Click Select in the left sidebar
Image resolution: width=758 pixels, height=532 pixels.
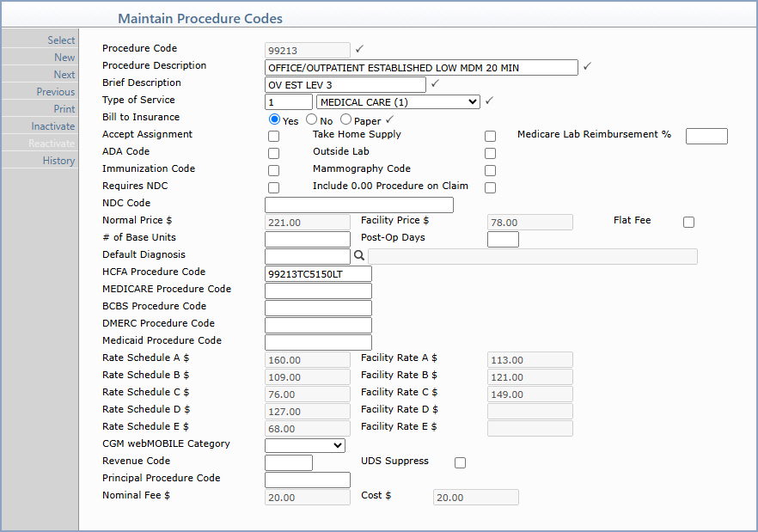[61, 40]
